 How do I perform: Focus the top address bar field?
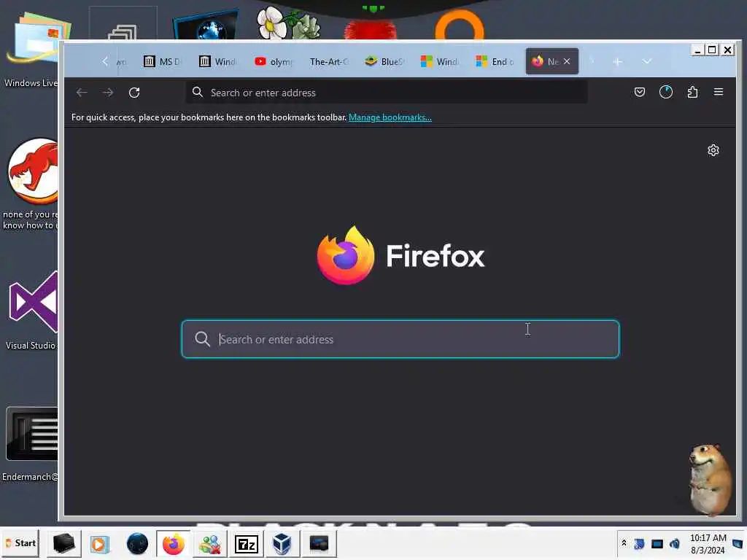point(387,93)
